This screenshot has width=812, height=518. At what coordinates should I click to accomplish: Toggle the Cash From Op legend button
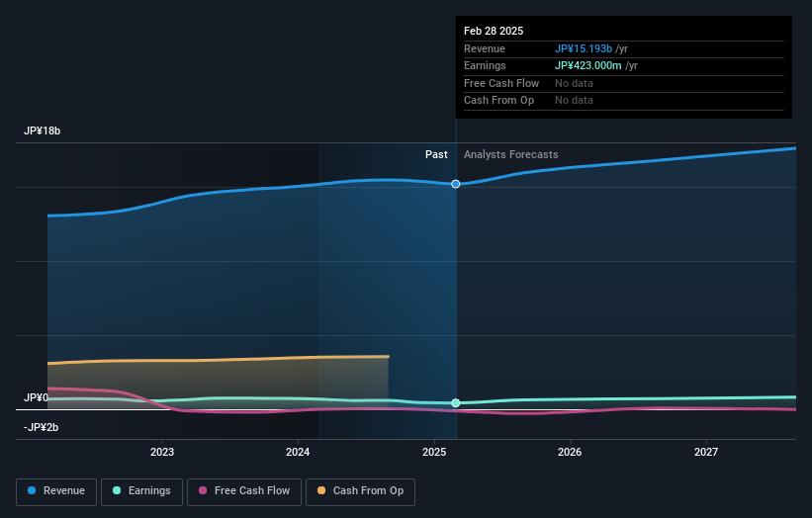pyautogui.click(x=360, y=491)
